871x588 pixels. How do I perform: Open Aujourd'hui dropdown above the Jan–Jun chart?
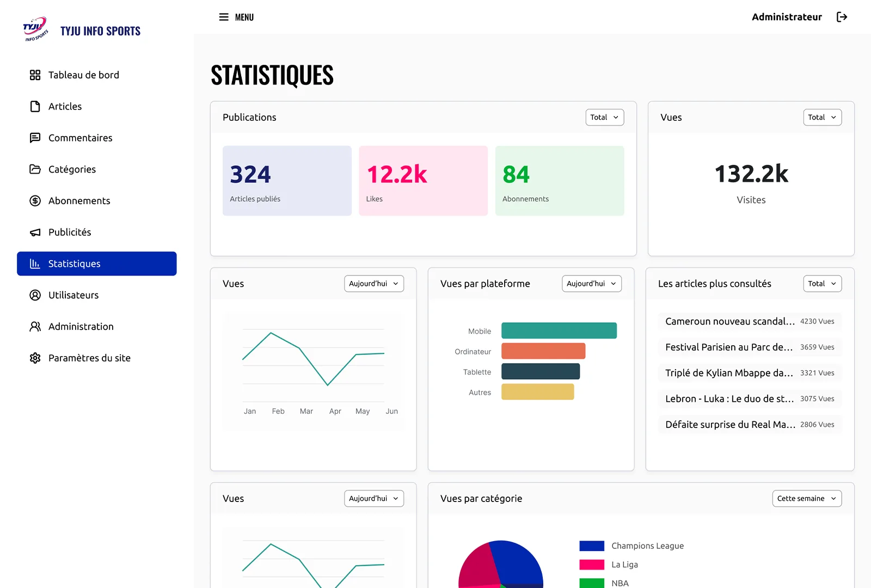click(x=374, y=284)
